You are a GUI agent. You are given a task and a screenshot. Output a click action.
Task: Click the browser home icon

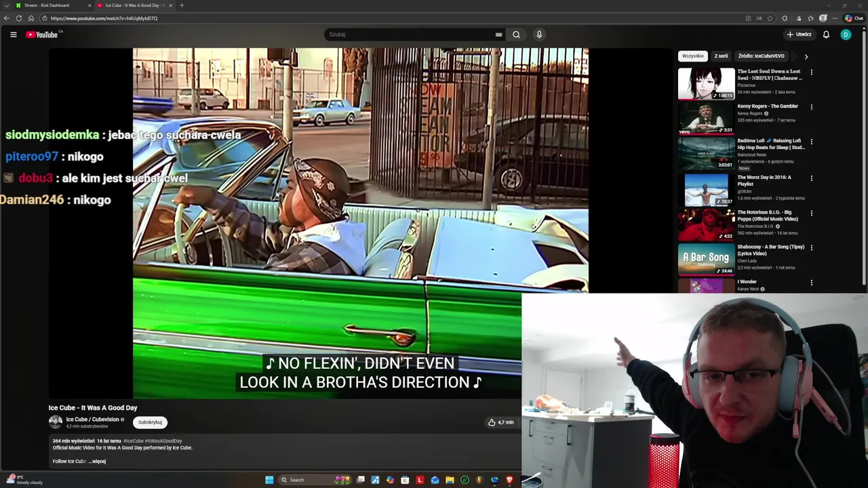point(31,18)
